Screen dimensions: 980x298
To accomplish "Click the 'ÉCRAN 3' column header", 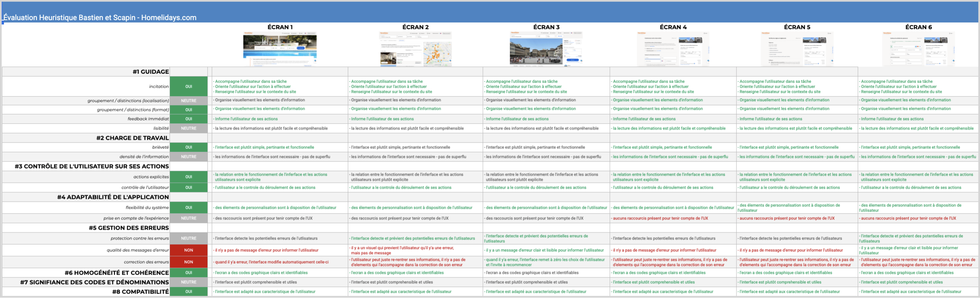I will (546, 27).
